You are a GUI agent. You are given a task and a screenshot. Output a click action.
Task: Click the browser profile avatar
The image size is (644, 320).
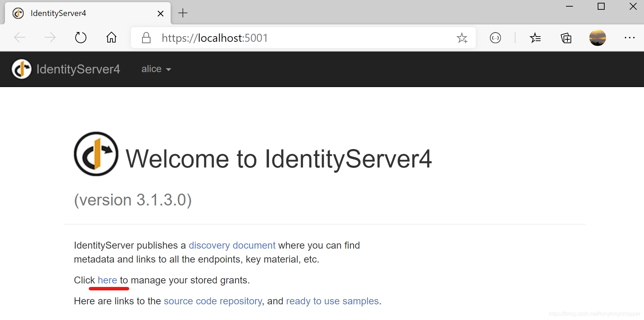[x=597, y=38]
